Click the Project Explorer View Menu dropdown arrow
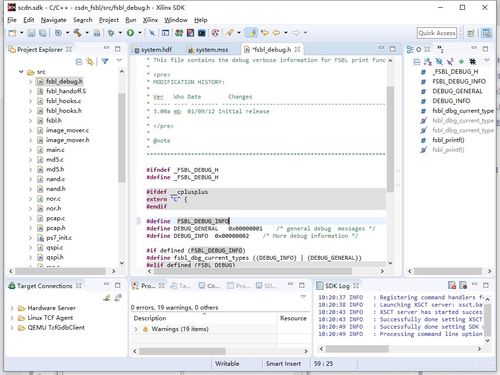 tap(119, 61)
